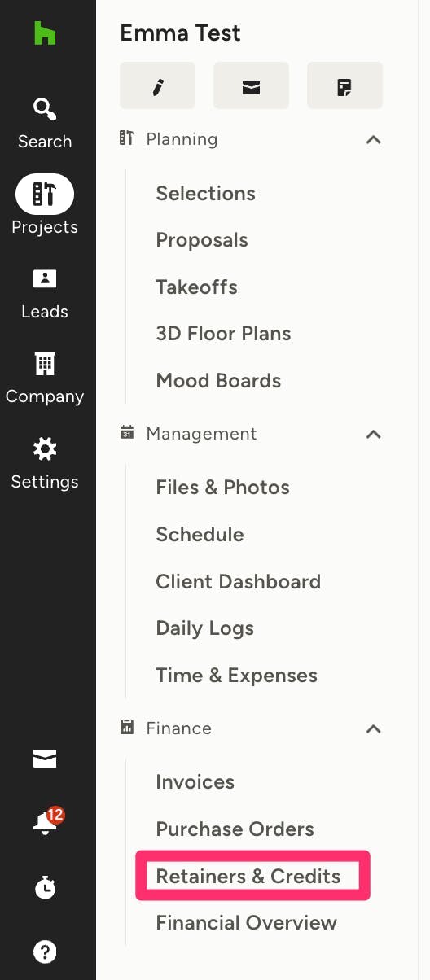The height and width of the screenshot is (980, 430).
Task: Collapse the Management section chevron
Action: pos(374,434)
